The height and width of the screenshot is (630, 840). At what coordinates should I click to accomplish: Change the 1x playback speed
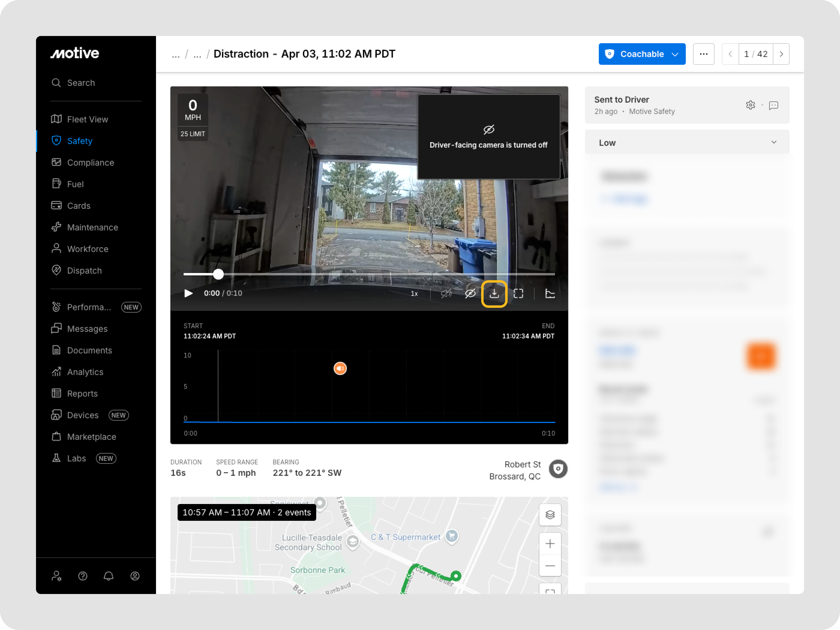point(414,293)
